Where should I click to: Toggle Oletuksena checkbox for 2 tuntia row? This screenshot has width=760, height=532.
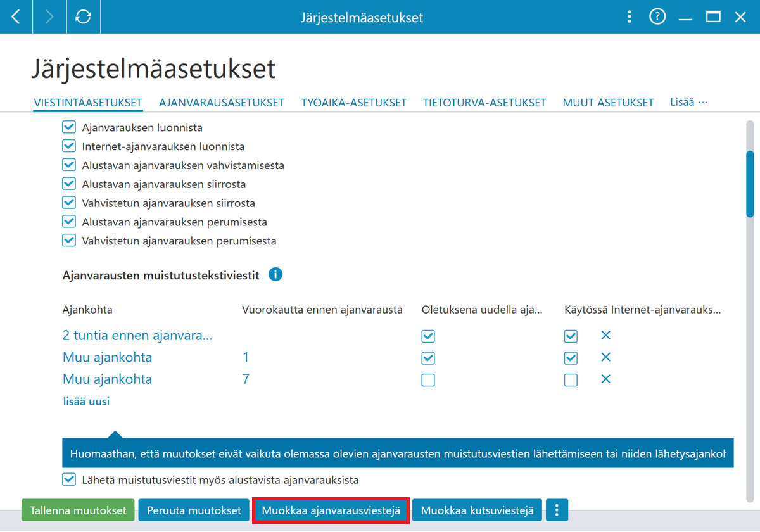coord(428,336)
